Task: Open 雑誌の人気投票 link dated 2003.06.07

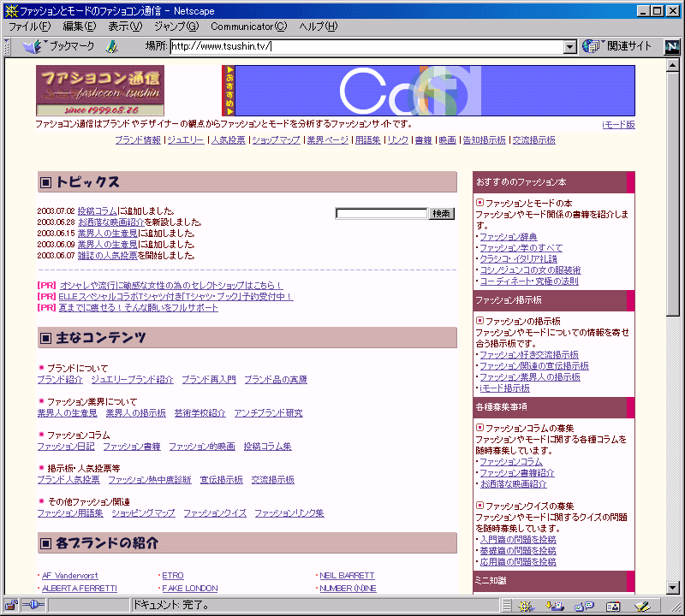Action: tap(108, 256)
